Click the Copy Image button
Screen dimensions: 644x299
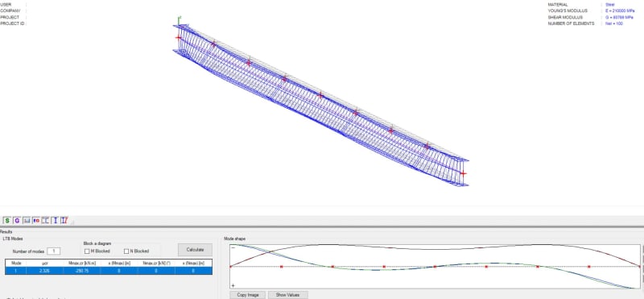tap(248, 295)
